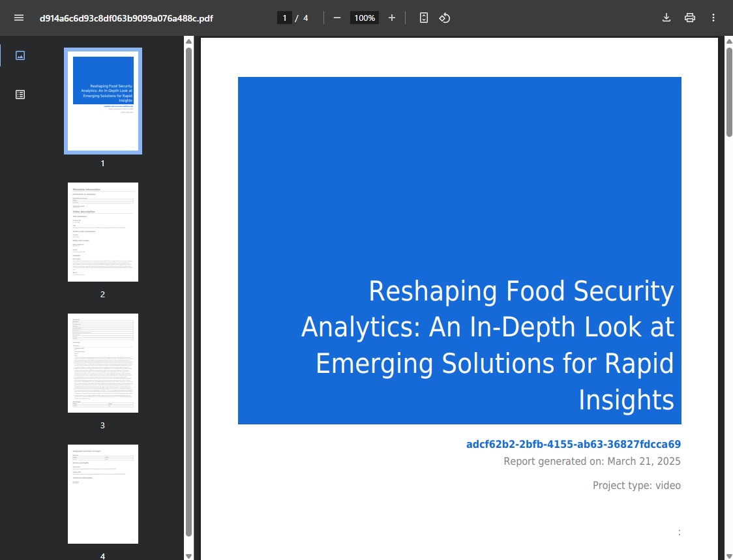Screen dimensions: 733x560
Task: Click the 100% zoom level field
Action: click(365, 18)
